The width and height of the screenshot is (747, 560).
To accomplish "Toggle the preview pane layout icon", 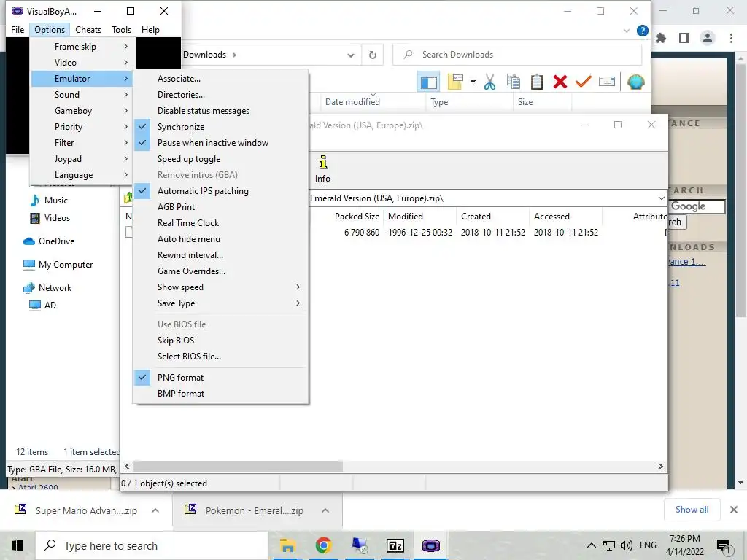I will pos(428,82).
